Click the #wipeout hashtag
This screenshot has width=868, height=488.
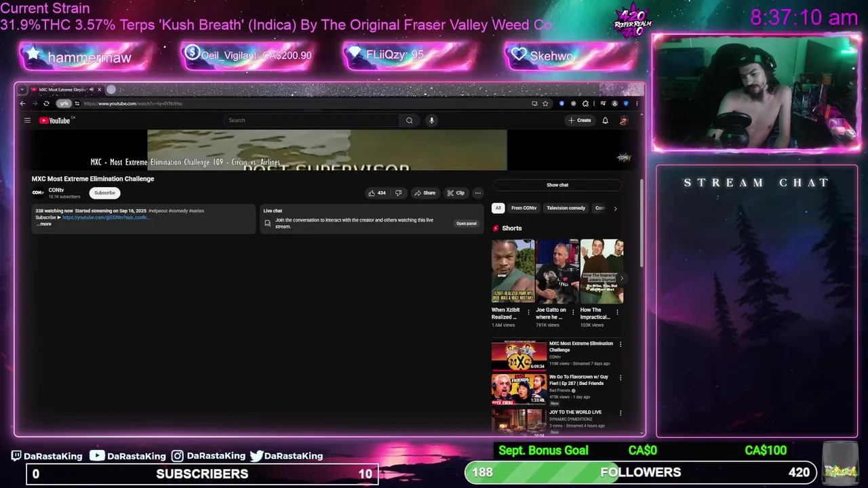[x=158, y=211]
